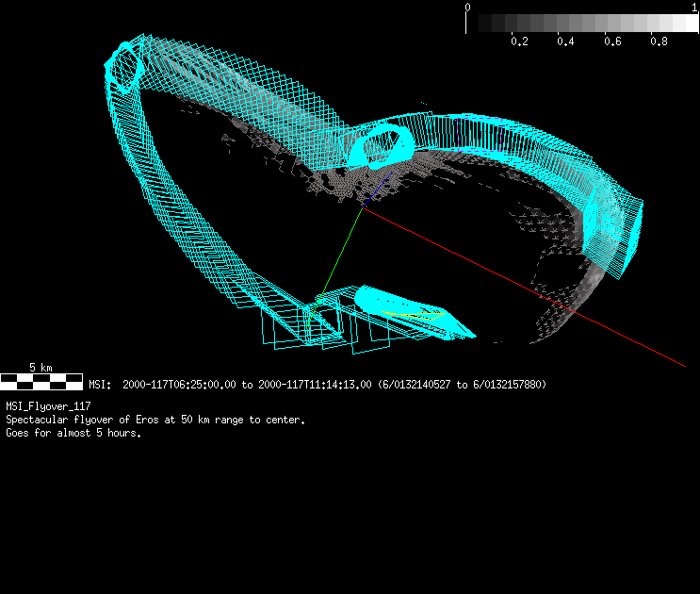Click the 'Goes for almost 5 hours.' text
The image size is (700, 594).
point(73,433)
